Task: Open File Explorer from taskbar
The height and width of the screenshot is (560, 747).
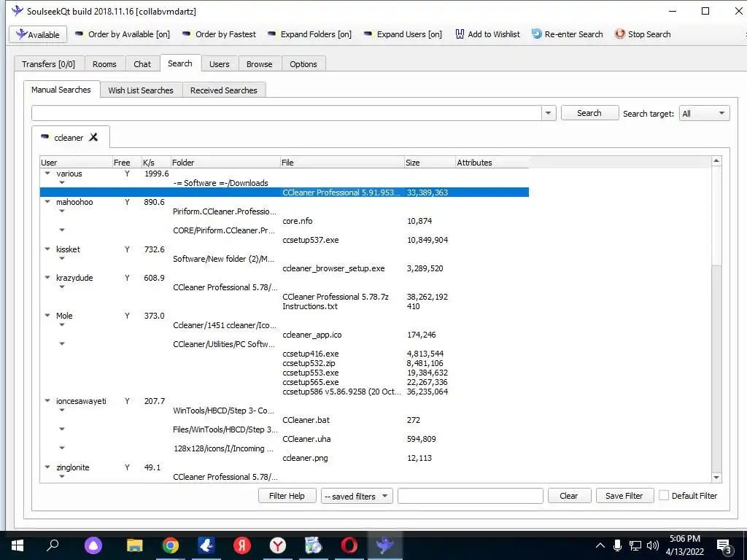Action: tap(135, 545)
